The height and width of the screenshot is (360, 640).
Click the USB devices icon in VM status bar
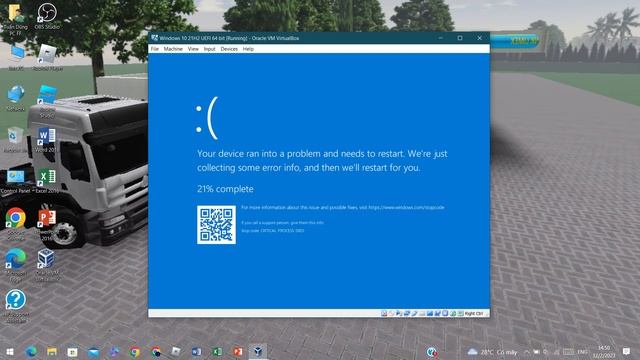pos(414,313)
